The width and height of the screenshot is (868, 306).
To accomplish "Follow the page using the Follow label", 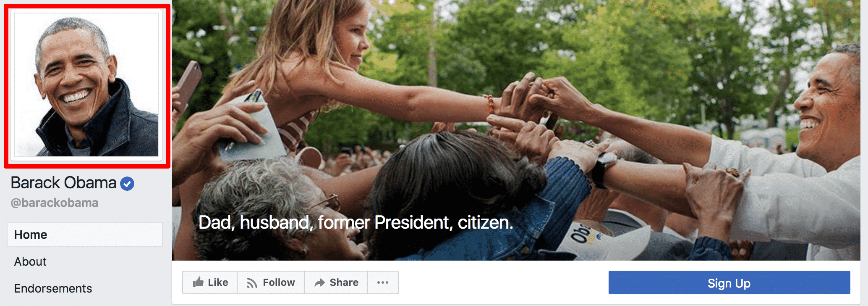I will point(279,282).
